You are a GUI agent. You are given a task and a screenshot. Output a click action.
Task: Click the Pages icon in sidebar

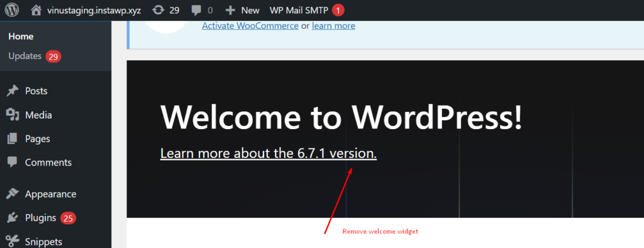[13, 138]
